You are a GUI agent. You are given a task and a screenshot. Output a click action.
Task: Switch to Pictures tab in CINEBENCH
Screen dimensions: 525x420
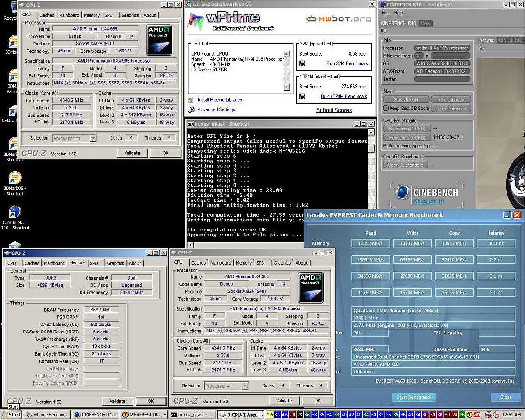[486, 40]
